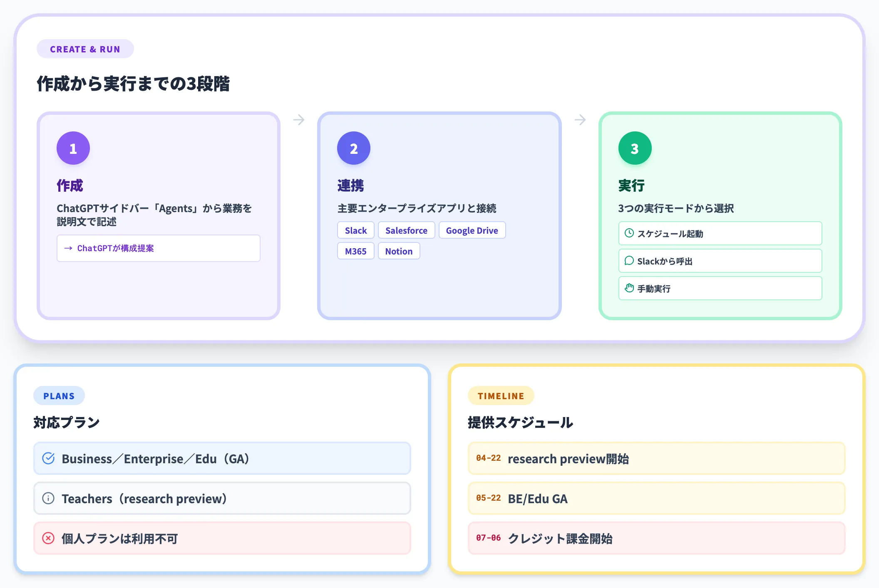Click the 作成から実行までの3段階 heading
Image resolution: width=879 pixels, height=588 pixels.
click(133, 84)
